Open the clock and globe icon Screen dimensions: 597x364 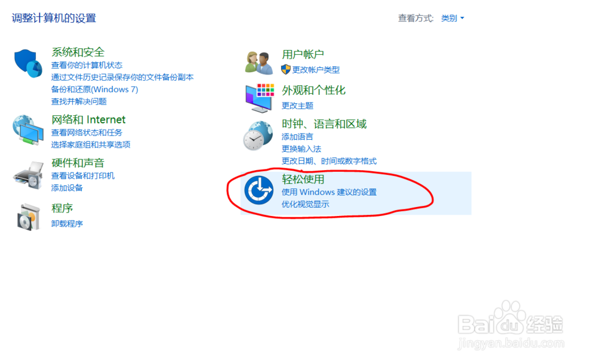click(x=258, y=135)
